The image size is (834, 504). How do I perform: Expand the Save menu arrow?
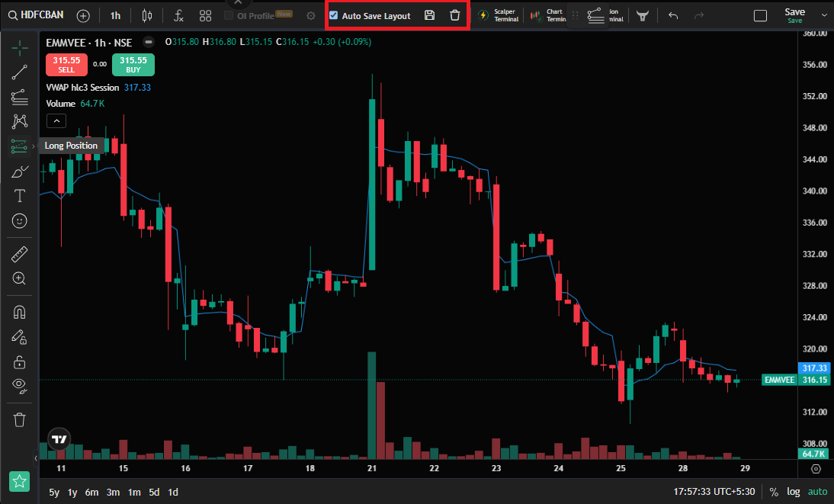coord(824,15)
